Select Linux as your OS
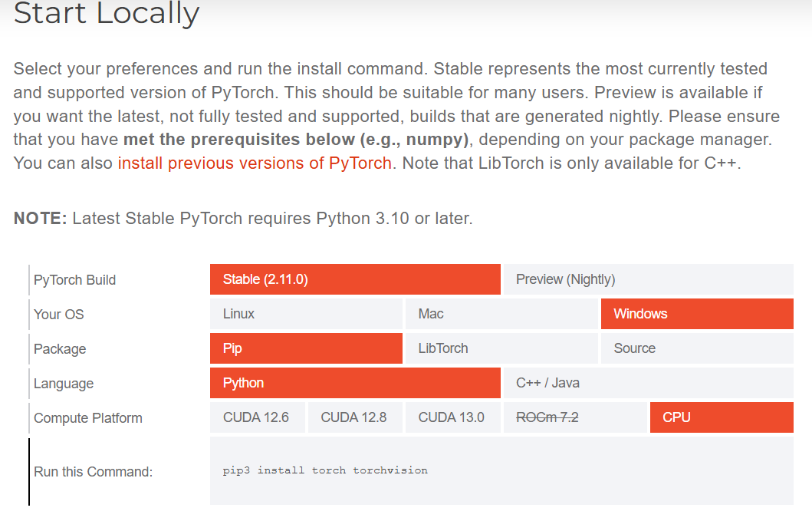The height and width of the screenshot is (521, 812). click(x=305, y=314)
